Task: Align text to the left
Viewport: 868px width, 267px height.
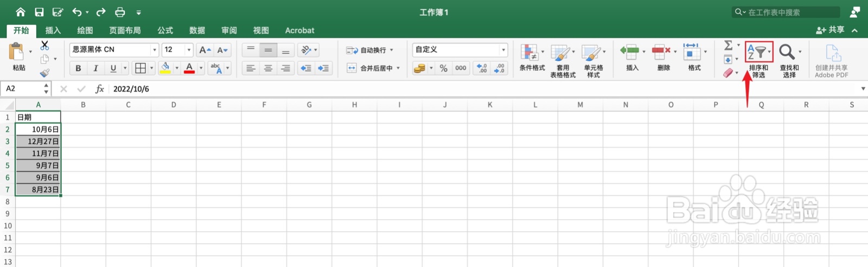Action: pyautogui.click(x=251, y=68)
